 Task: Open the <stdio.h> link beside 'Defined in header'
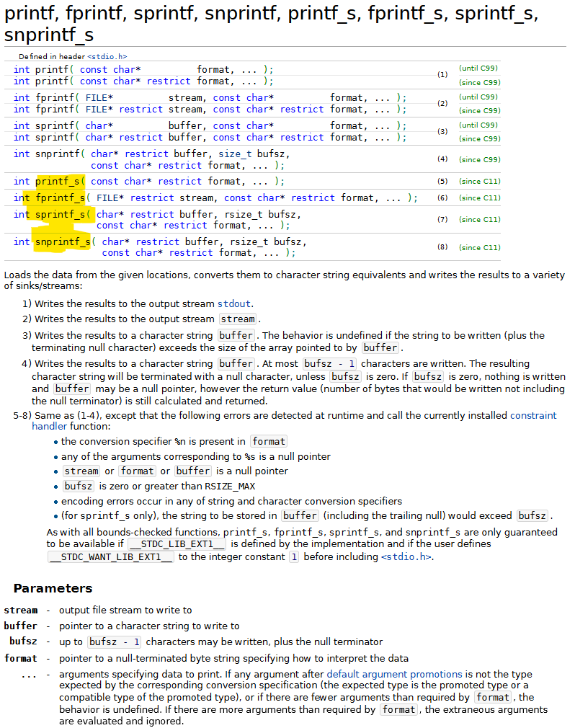click(107, 57)
